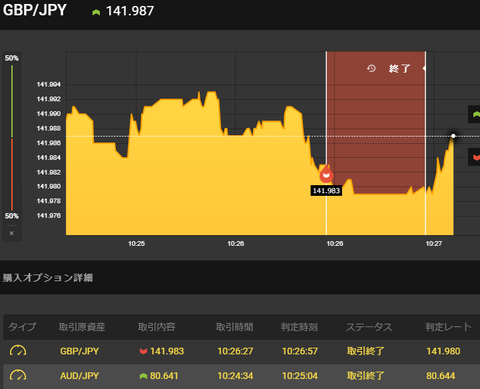Click the 取引時間 column header
The image size is (480, 389).
[235, 327]
